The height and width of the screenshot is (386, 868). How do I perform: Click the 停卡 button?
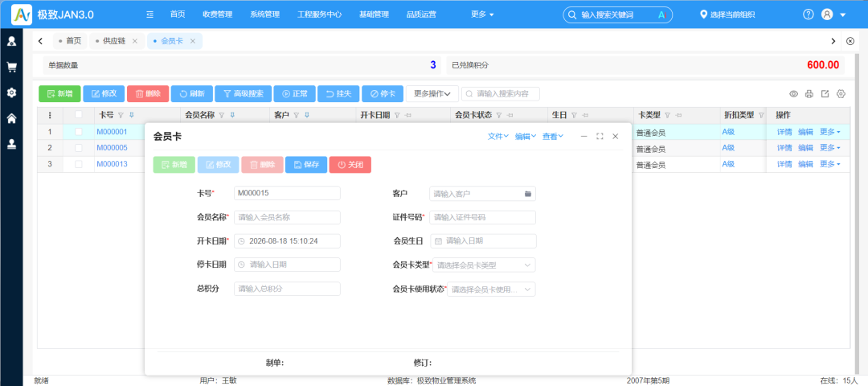point(383,93)
